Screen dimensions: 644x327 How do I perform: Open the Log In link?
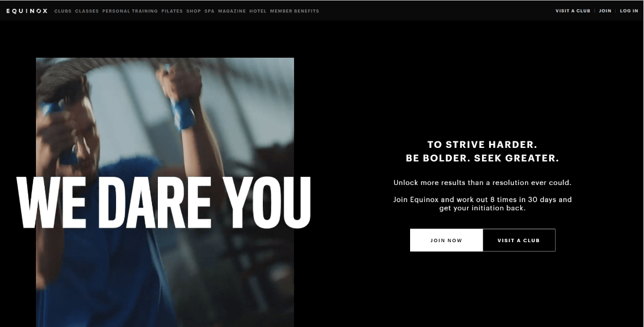[629, 11]
